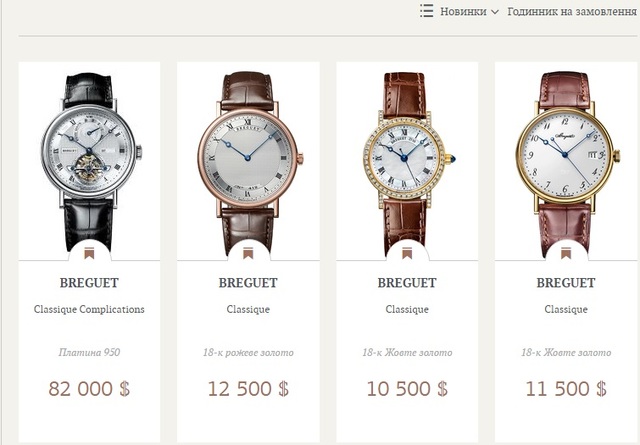Click the 18-к рожеве золото material label
The height and width of the screenshot is (445, 640).
click(248, 352)
